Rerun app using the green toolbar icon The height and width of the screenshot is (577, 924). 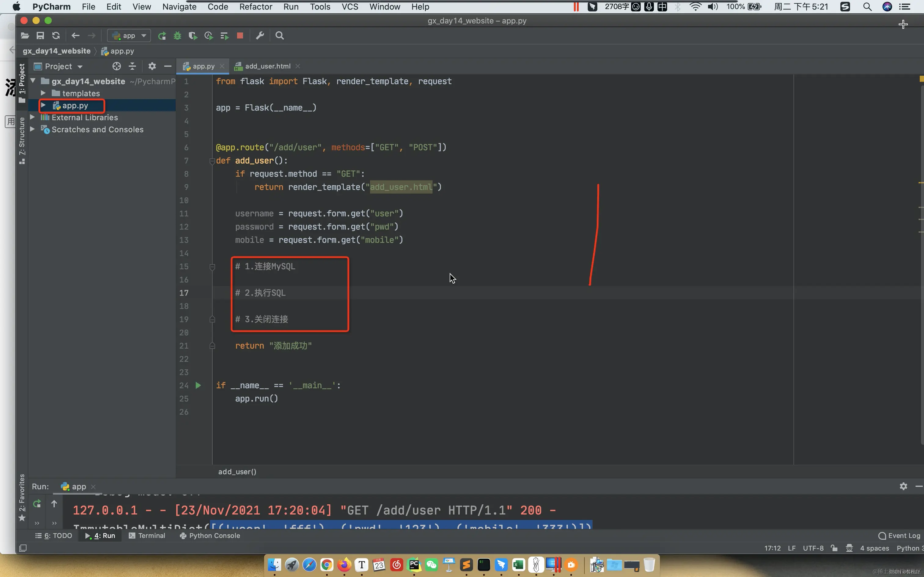tap(162, 36)
